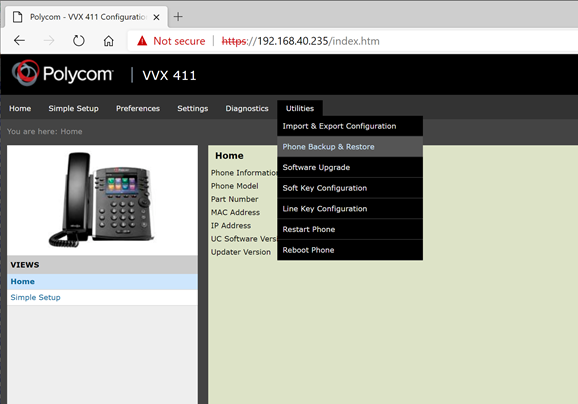578x404 pixels.
Task: Open the Preferences menu
Action: (x=138, y=108)
